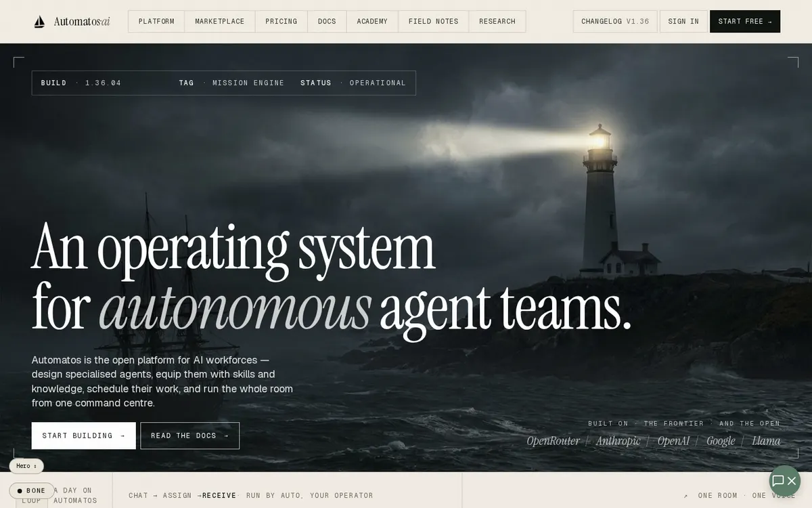Click Read the Docs button
The width and height of the screenshot is (812, 508).
point(190,436)
